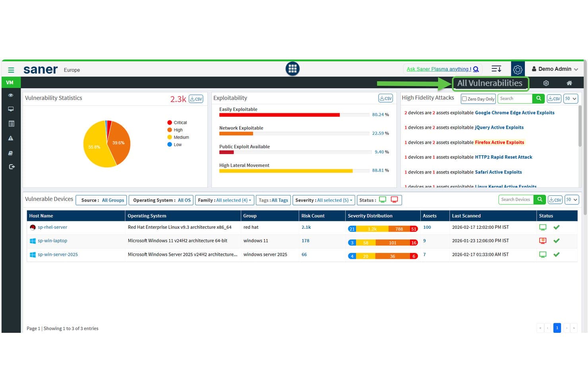
Task: Change High Fidelity Attacks page size 50
Action: (x=571, y=98)
